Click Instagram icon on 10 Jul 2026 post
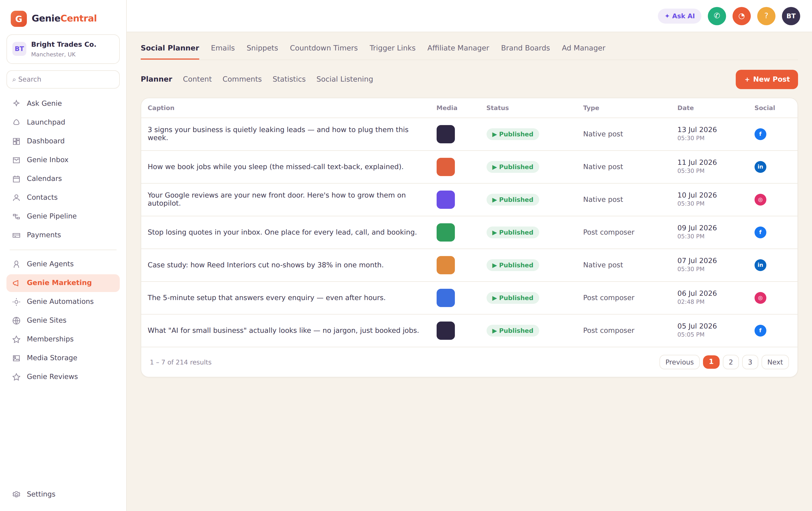 (760, 200)
